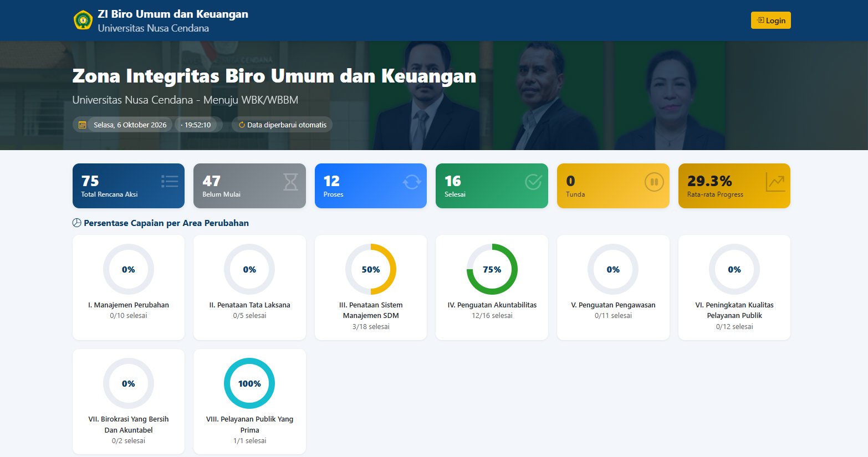Click the "Zona Integritas Biro Umum dan Keuangan" headline

tap(274, 76)
